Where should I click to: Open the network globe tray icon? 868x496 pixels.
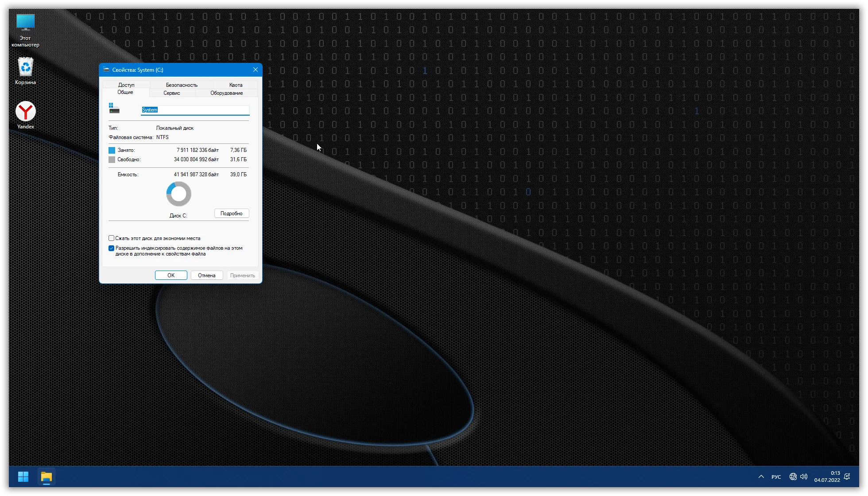tap(793, 477)
